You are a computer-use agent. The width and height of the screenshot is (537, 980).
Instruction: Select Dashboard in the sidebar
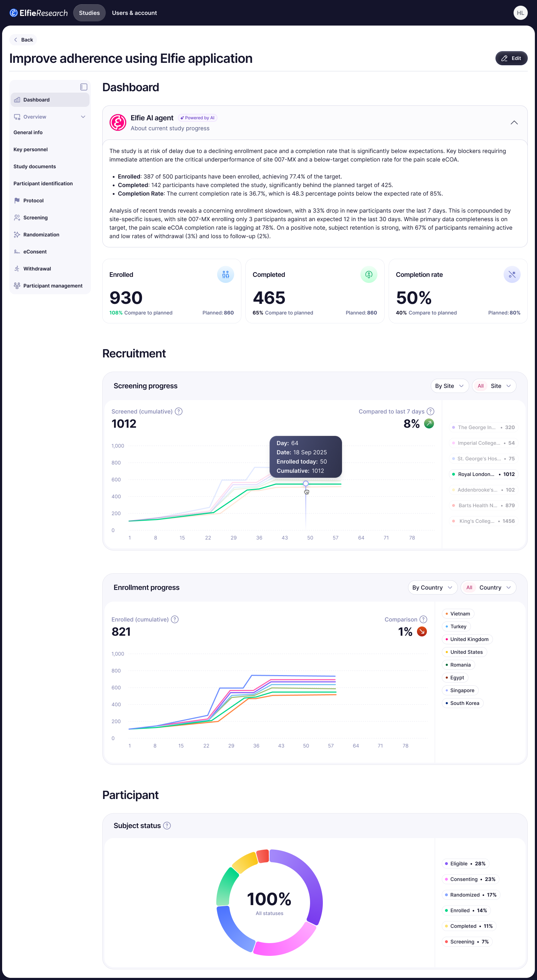50,100
